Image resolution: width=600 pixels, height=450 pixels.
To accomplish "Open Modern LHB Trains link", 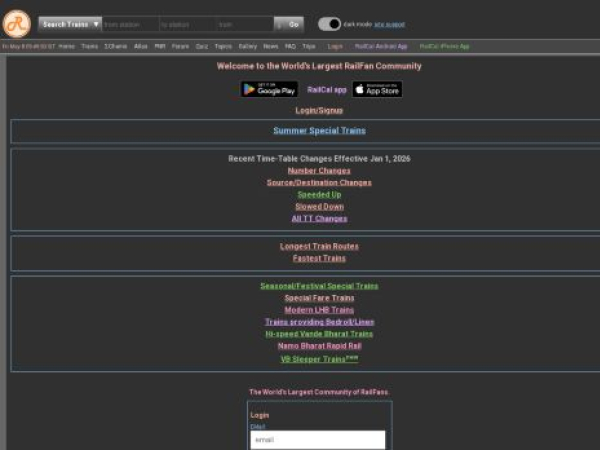I will click(x=319, y=310).
